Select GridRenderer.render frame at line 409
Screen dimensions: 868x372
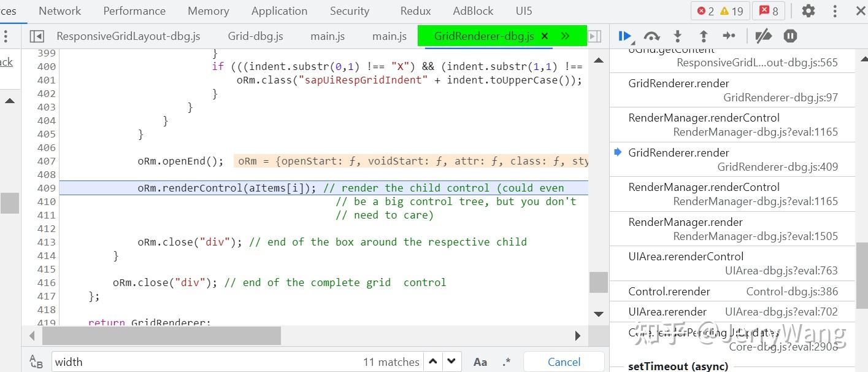(x=732, y=160)
